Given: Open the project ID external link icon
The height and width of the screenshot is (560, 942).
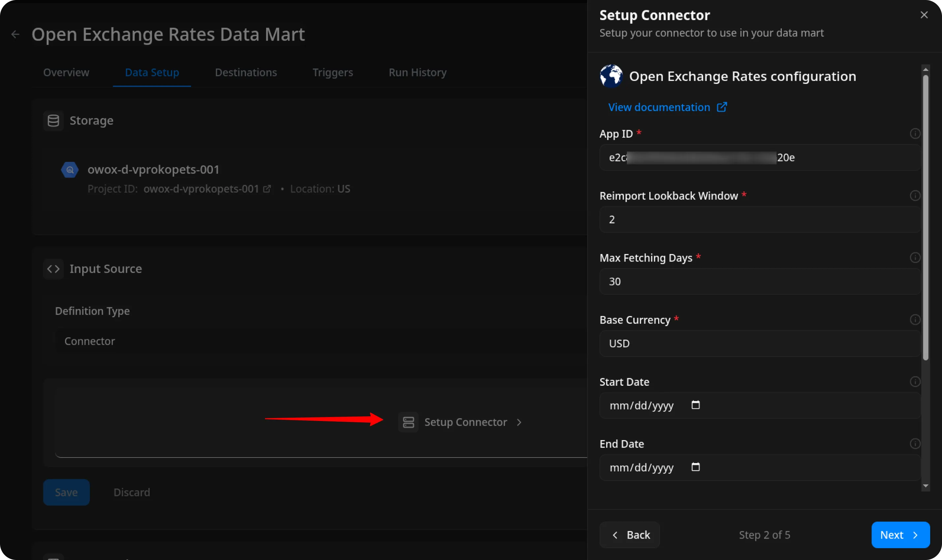Looking at the screenshot, I should [267, 189].
